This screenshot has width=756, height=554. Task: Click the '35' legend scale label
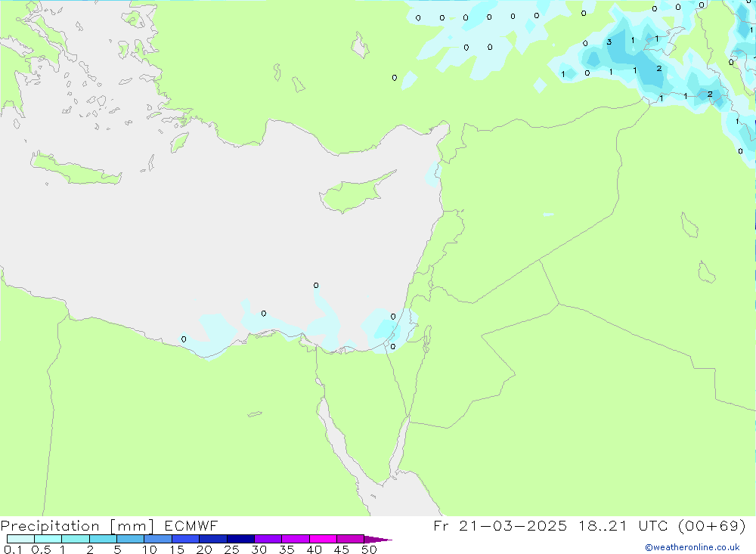[x=287, y=549]
